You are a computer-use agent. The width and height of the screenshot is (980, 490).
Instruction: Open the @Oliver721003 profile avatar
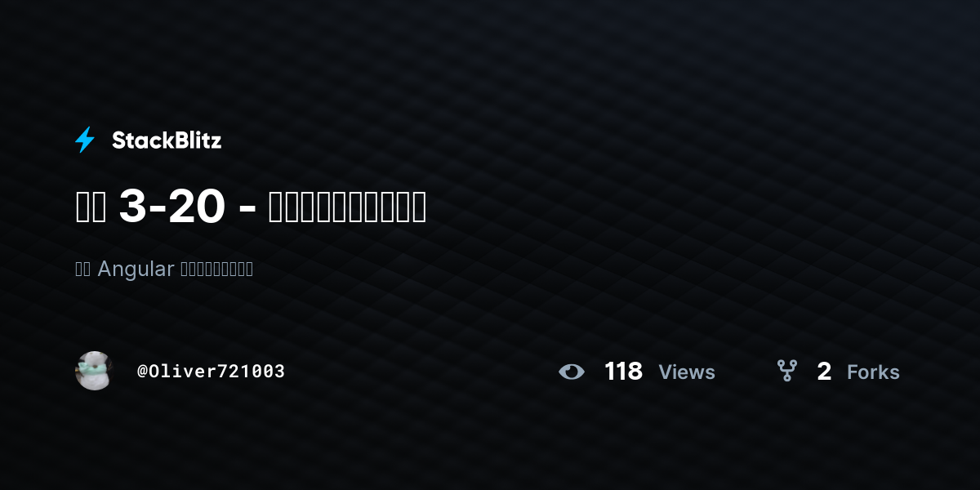coord(93,371)
